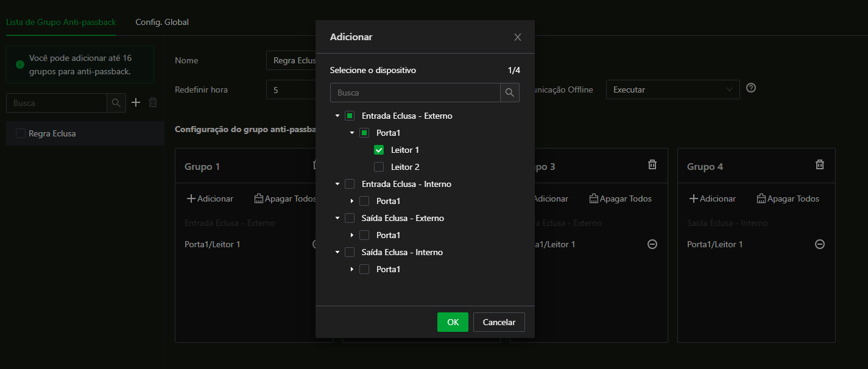Click Porta1/Leitor 1 entry in Grupo 1
Screen dimensions: 868x369
pos(212,244)
